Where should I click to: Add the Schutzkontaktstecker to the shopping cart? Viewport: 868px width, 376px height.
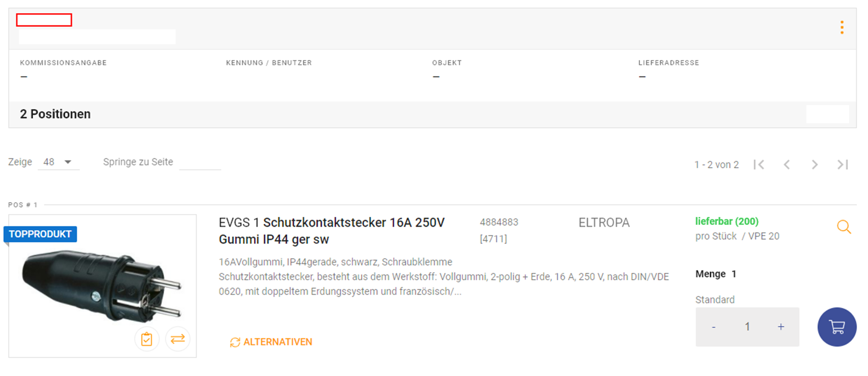click(x=837, y=327)
